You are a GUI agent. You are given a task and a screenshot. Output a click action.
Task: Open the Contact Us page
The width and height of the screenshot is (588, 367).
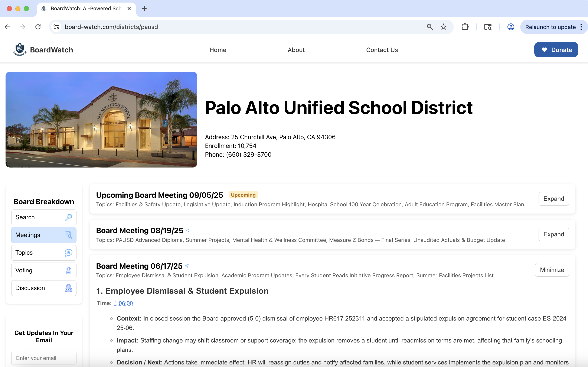click(x=382, y=50)
